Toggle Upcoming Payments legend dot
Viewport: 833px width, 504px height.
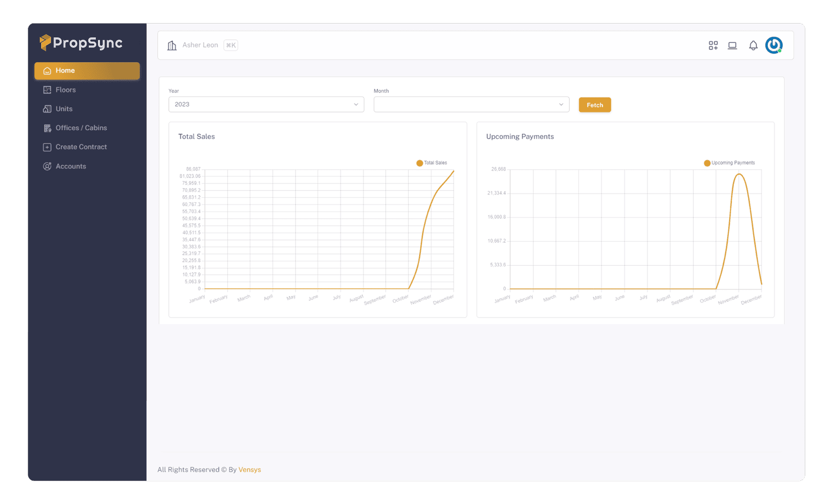coord(707,163)
